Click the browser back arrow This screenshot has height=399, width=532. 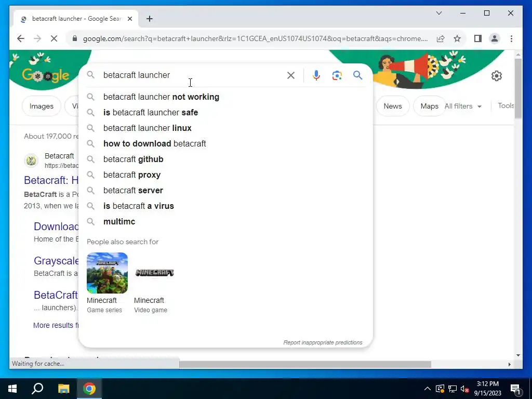point(21,38)
